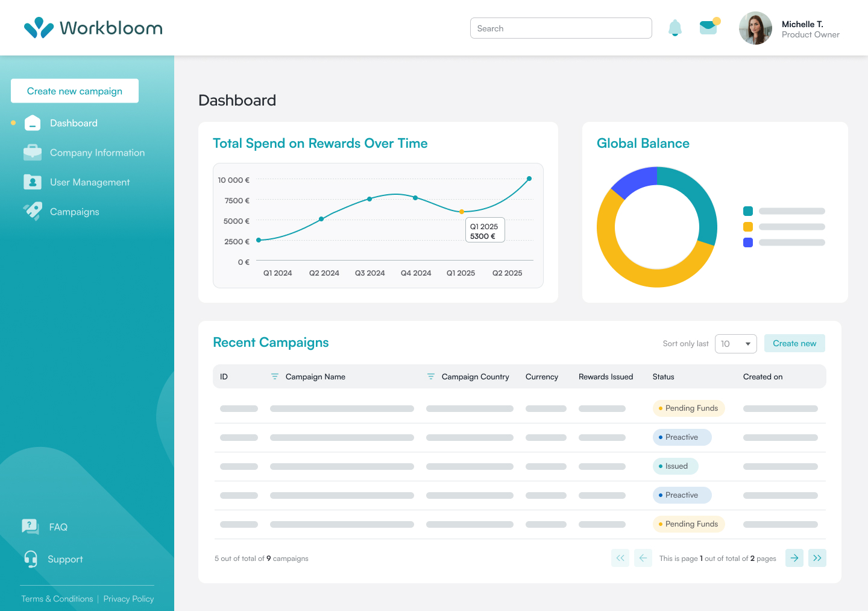Click the Currency column header
868x611 pixels.
pyautogui.click(x=542, y=376)
